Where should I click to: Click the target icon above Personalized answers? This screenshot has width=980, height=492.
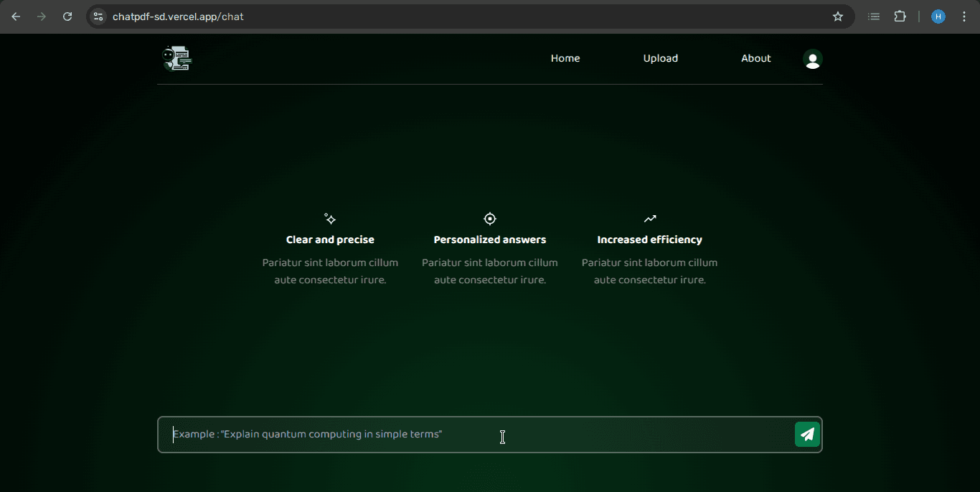[x=490, y=219]
